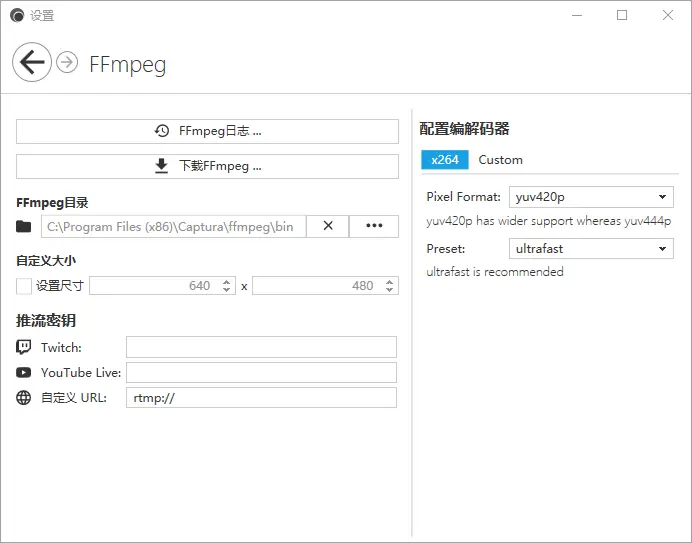Image resolution: width=692 pixels, height=543 pixels.
Task: Click the 'yuv420p has wider support' hint text
Action: pos(549,221)
